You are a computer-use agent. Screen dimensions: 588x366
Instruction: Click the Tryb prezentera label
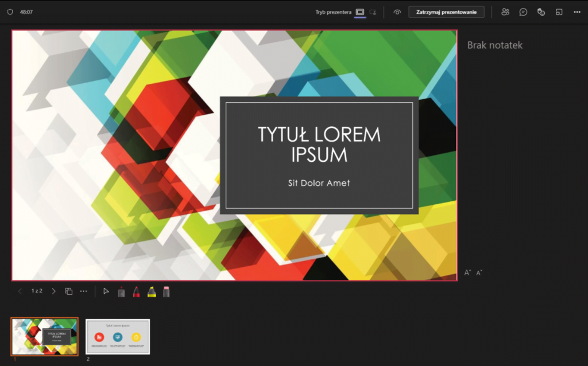[x=334, y=12]
